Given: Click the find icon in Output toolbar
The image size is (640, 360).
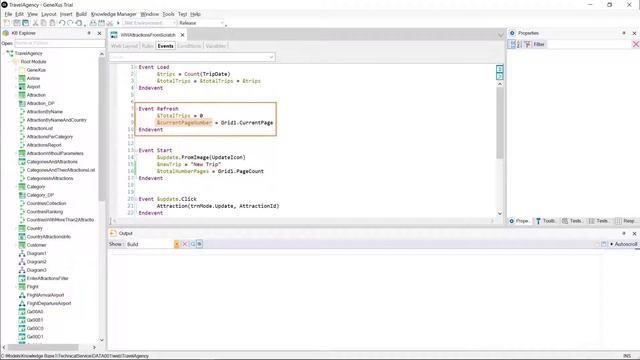Looking at the screenshot, I should (x=192, y=244).
